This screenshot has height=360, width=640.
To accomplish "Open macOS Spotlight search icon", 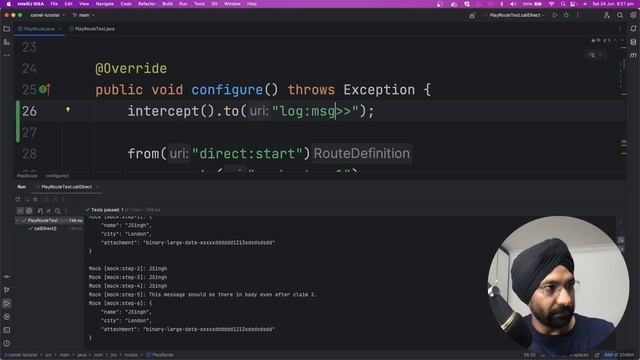I will [x=563, y=4].
